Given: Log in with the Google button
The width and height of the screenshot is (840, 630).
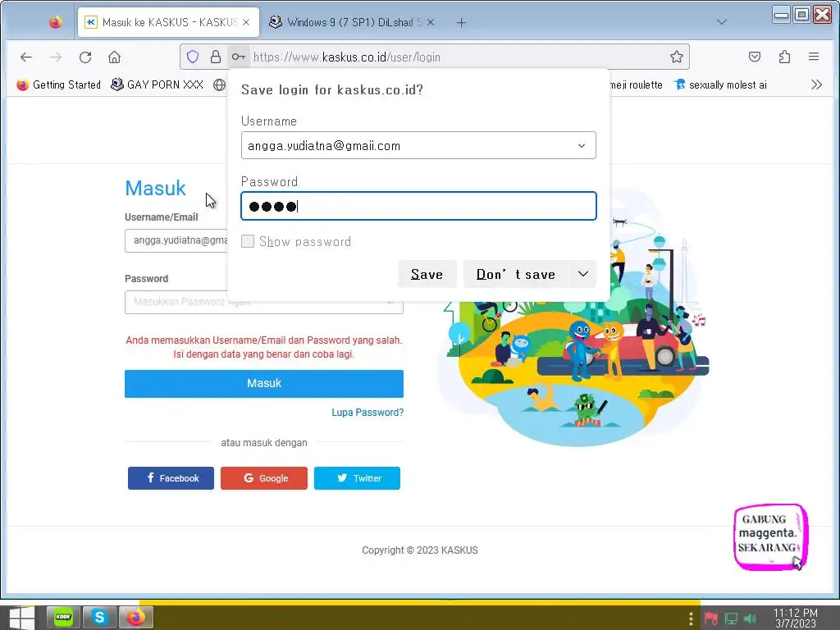Looking at the screenshot, I should (x=264, y=478).
